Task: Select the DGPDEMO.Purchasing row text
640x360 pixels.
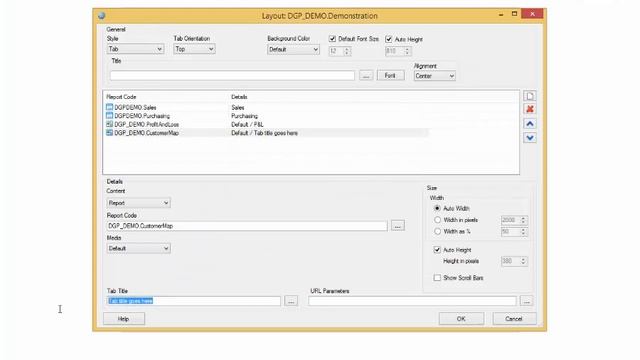Action: coord(142,116)
